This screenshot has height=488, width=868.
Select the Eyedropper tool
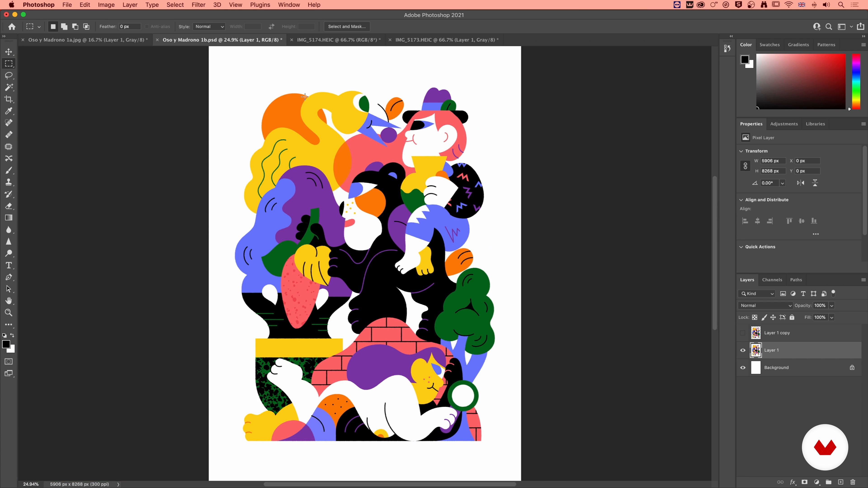coord(9,111)
